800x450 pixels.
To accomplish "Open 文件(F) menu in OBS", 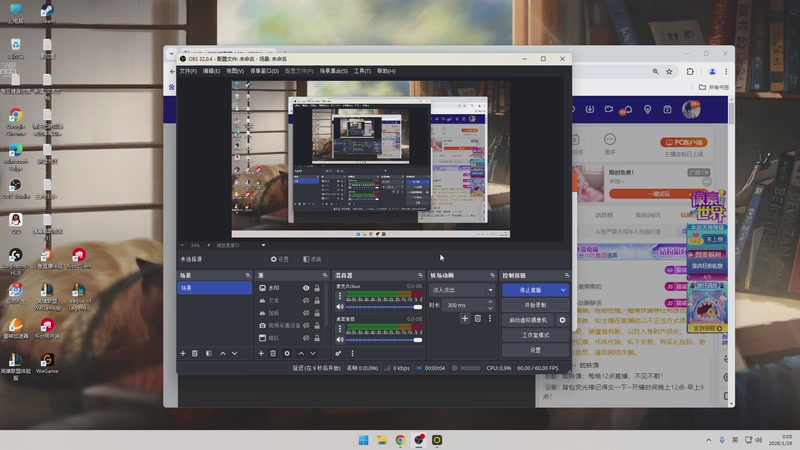I will coord(188,71).
